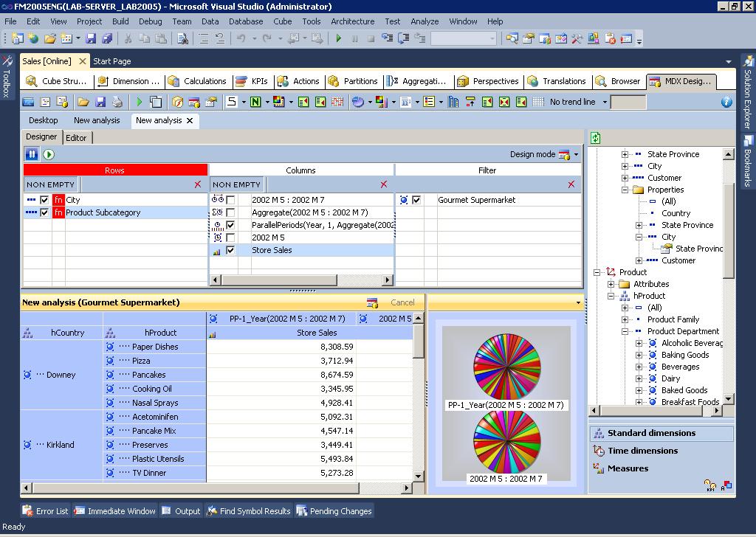Image resolution: width=756 pixels, height=537 pixels.
Task: Check the 2002 M 5 column checkbox
Action: pyautogui.click(x=230, y=238)
